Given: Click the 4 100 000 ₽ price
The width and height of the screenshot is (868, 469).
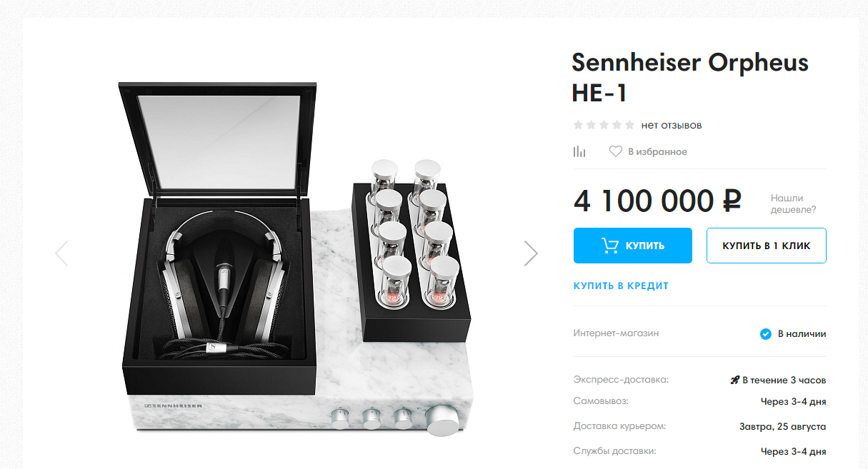Looking at the screenshot, I should click(657, 201).
